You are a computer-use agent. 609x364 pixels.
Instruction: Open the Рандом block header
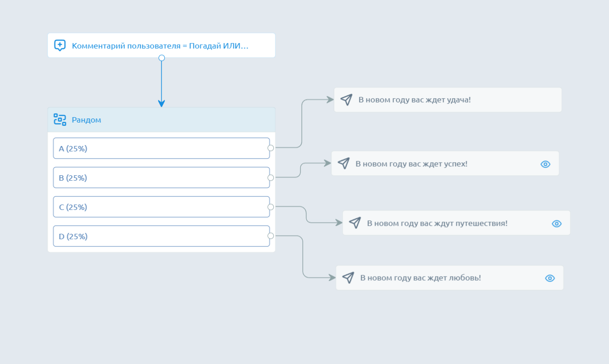pyautogui.click(x=171, y=120)
